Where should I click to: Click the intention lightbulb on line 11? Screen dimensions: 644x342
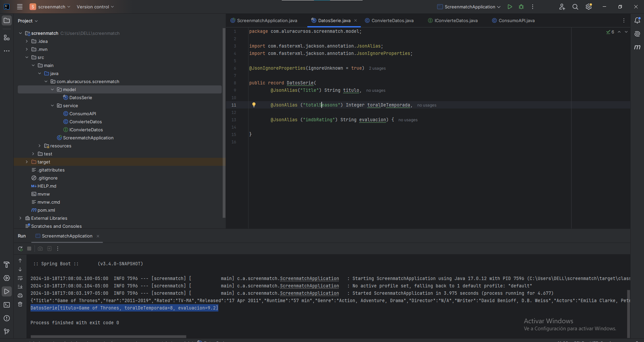pyautogui.click(x=254, y=105)
